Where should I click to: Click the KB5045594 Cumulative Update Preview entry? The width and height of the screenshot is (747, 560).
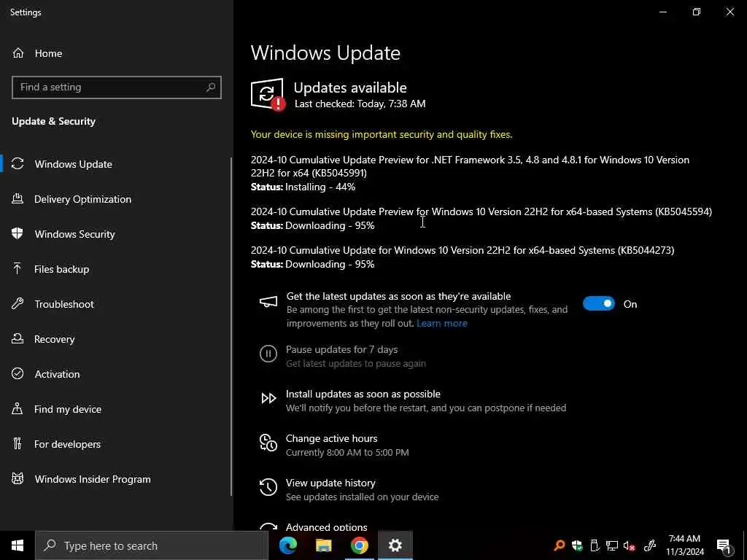(x=481, y=212)
